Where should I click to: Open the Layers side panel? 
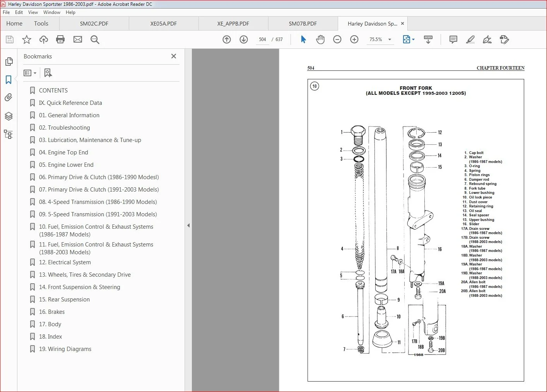(x=9, y=116)
